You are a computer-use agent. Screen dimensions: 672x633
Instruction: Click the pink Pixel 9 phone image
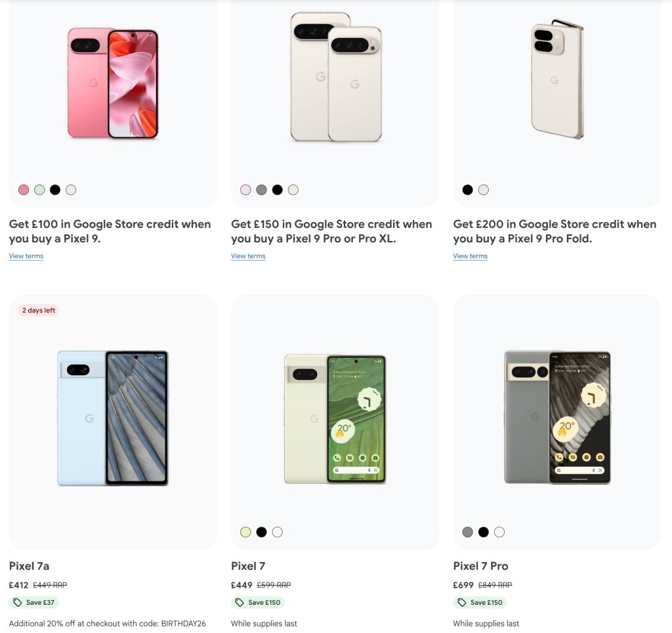(x=113, y=83)
